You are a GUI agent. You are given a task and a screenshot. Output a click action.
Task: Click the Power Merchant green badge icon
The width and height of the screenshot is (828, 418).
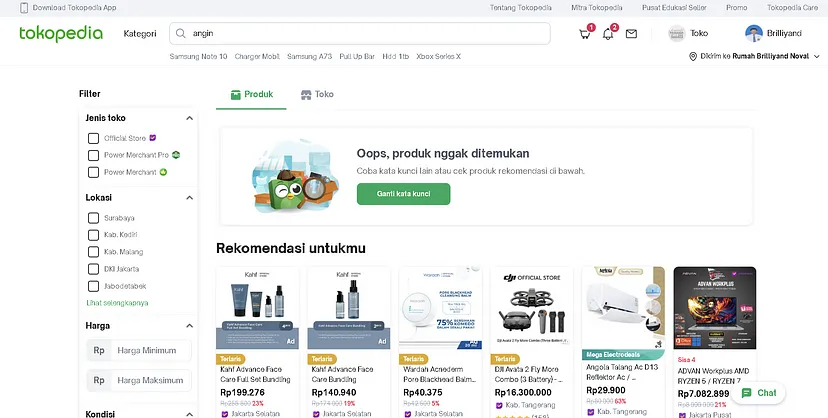163,172
